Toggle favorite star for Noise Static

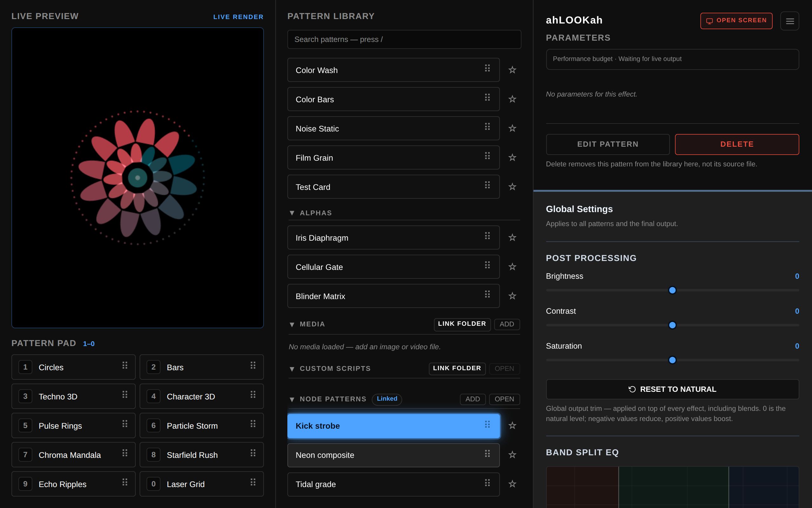tap(512, 128)
